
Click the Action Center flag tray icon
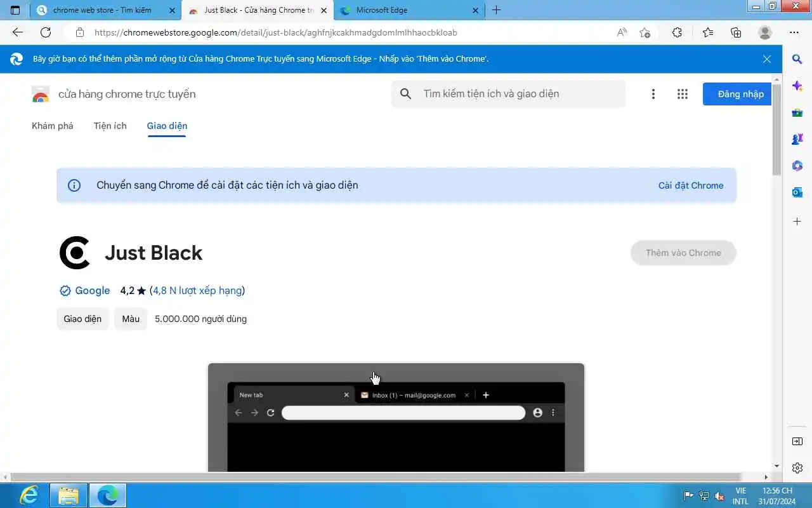pyautogui.click(x=688, y=496)
